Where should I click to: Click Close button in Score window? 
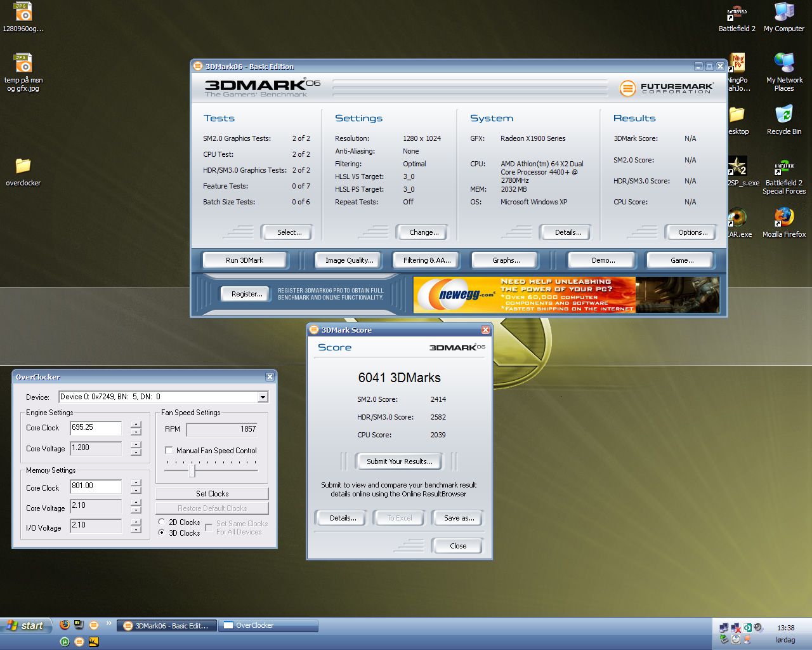(x=458, y=546)
